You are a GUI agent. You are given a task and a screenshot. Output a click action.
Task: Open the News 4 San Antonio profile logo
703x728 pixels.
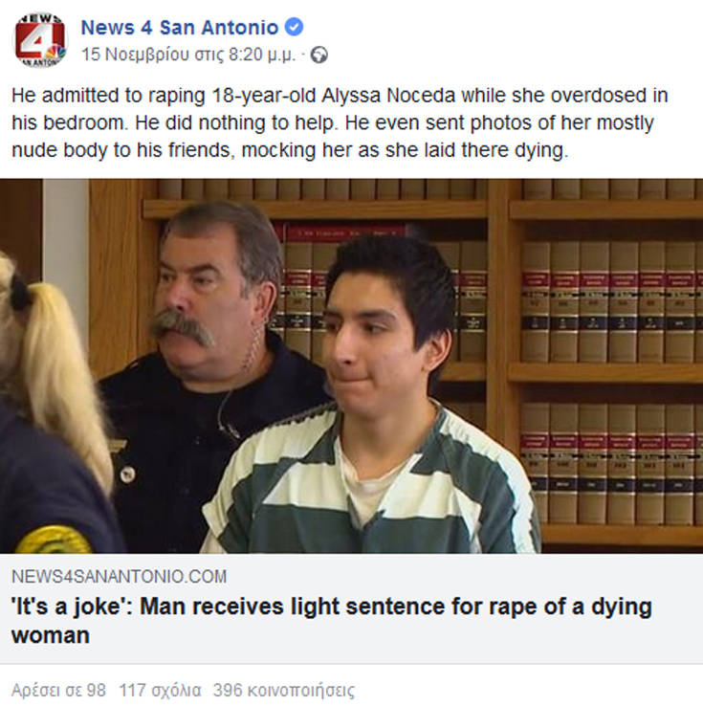click(x=40, y=39)
